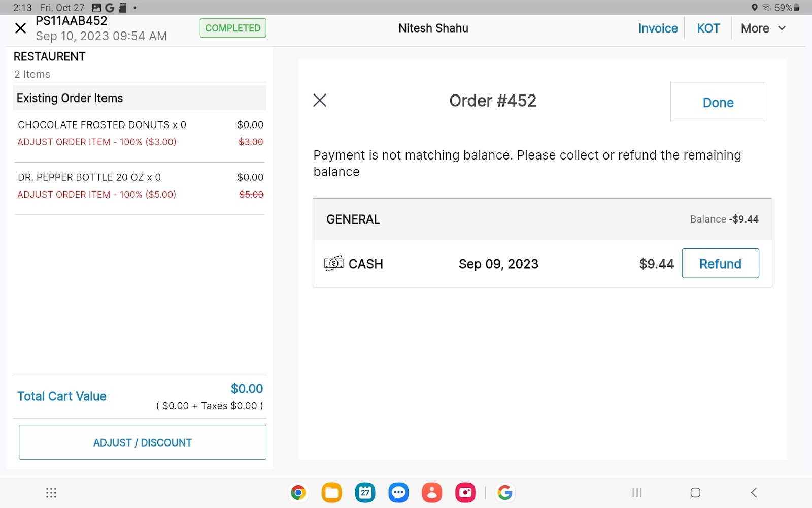Open the yellow Files app
This screenshot has width=812, height=508.
331,492
